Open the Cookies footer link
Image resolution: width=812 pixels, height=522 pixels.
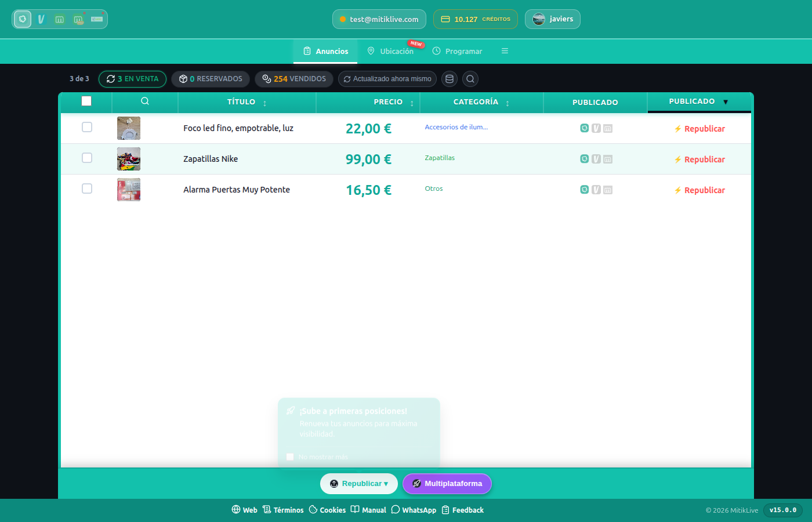point(327,510)
